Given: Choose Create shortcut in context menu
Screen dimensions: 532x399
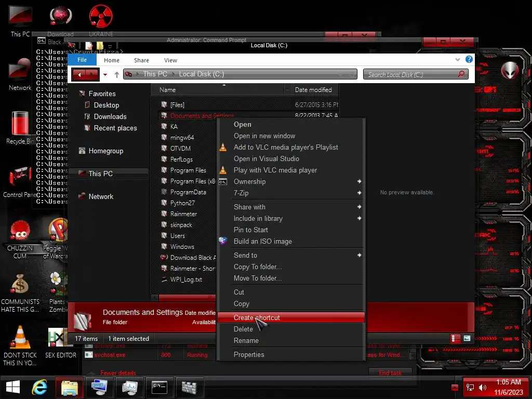Looking at the screenshot, I should 291,317.
